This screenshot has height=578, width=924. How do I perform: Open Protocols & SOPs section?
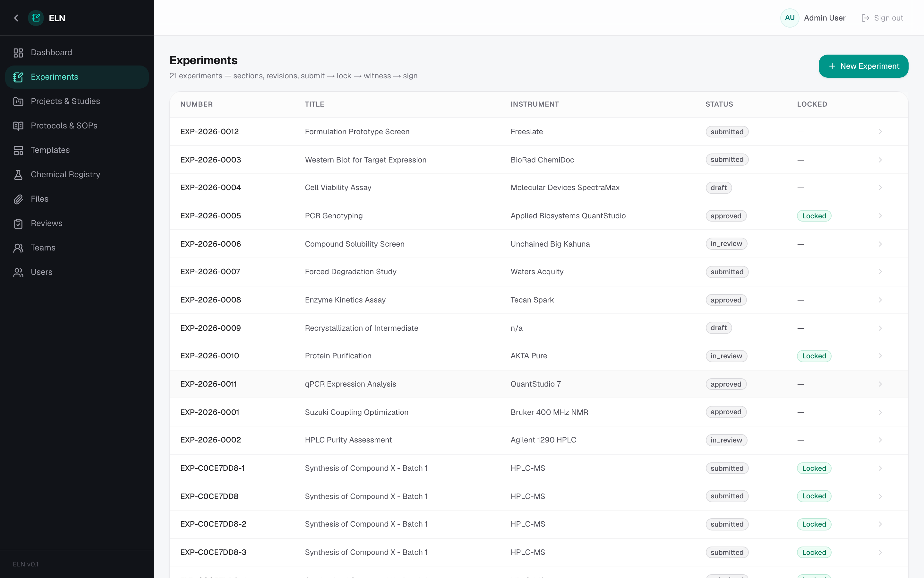coord(77,126)
